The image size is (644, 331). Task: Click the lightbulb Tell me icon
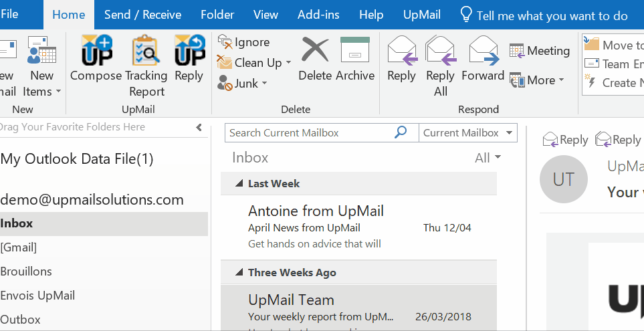(466, 14)
